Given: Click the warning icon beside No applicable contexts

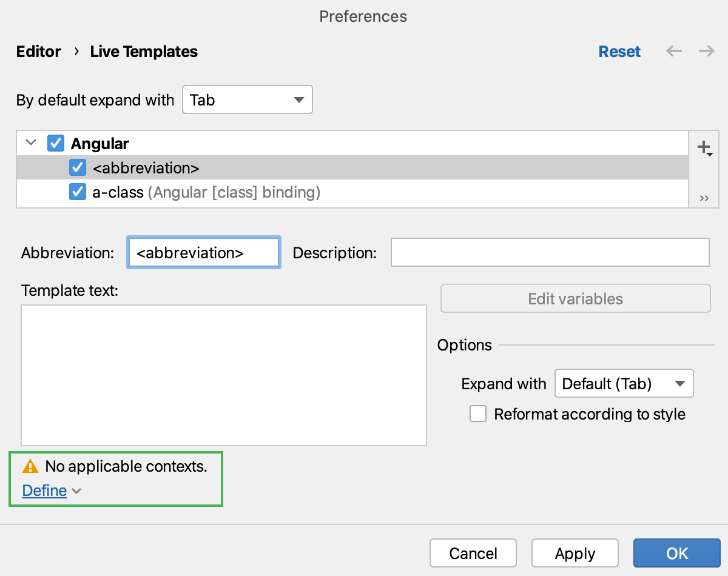Looking at the screenshot, I should [30, 466].
